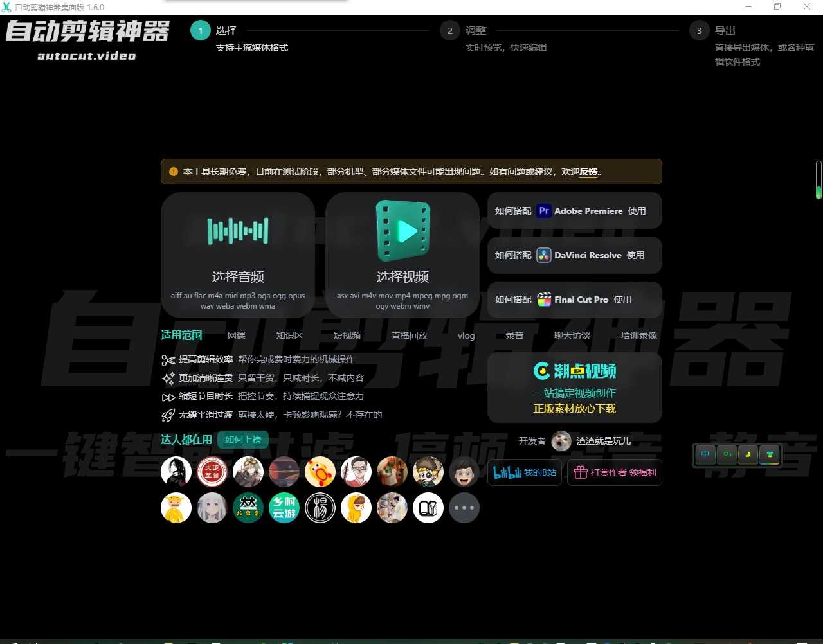The image size is (823, 644).
Task: Click the 无缝平滑过渡 feature text
Action: coord(206,415)
